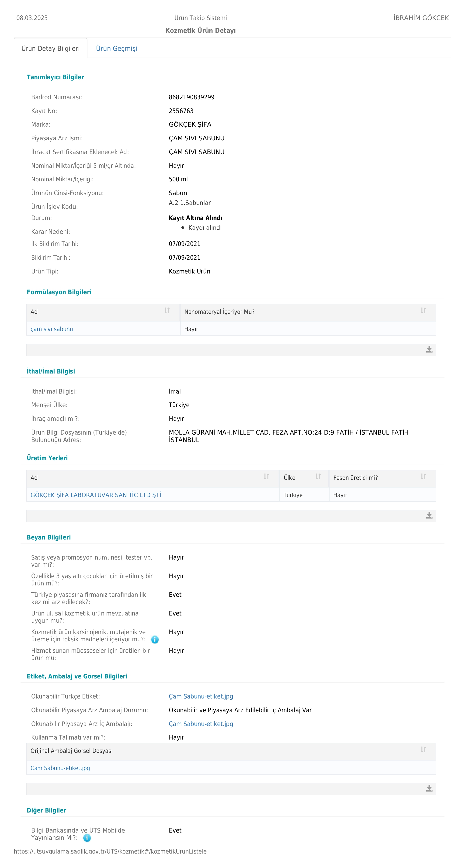This screenshot has width=465, height=868.
Task: Sort Üretim Yerleri by Ülke column
Action: click(318, 477)
